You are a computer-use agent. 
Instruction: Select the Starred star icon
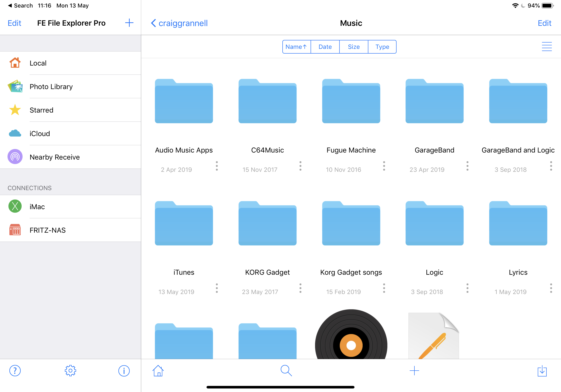[15, 110]
